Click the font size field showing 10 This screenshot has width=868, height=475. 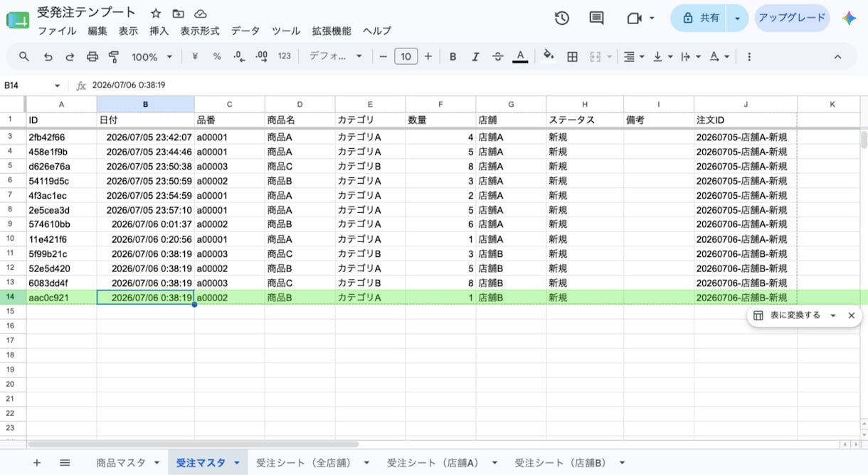pyautogui.click(x=406, y=56)
